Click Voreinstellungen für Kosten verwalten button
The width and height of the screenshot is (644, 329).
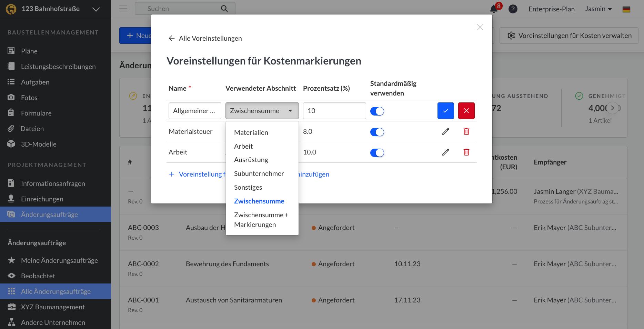coord(569,36)
